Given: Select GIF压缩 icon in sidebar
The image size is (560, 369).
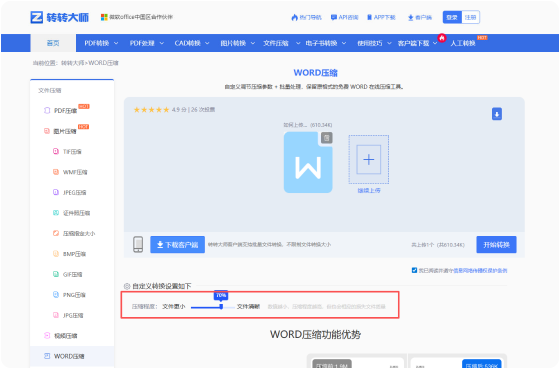Looking at the screenshot, I should click(x=56, y=274).
